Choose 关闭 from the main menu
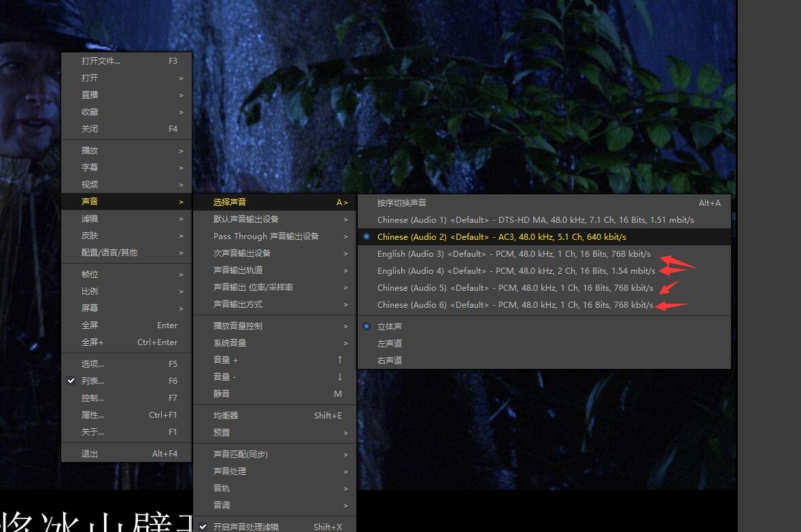Image resolution: width=801 pixels, height=532 pixels. coord(126,128)
